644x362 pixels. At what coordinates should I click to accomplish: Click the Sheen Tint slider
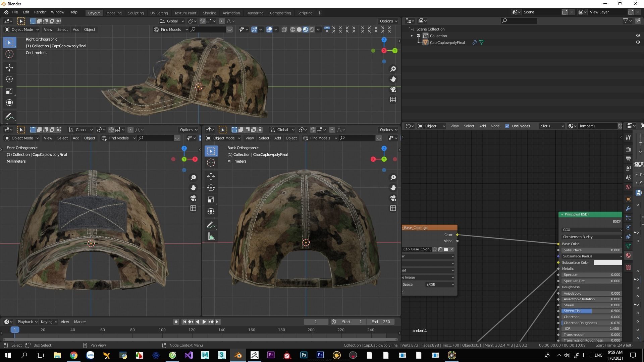pyautogui.click(x=590, y=311)
